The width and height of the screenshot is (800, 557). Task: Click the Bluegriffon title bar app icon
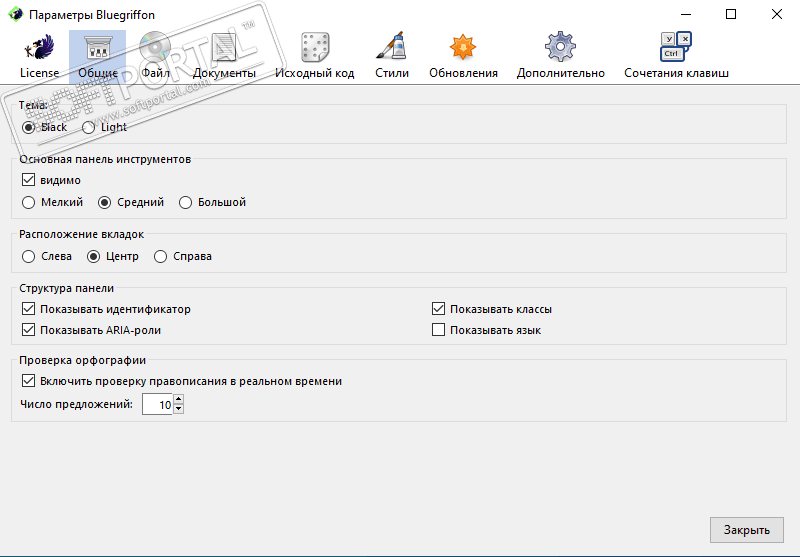click(x=16, y=14)
